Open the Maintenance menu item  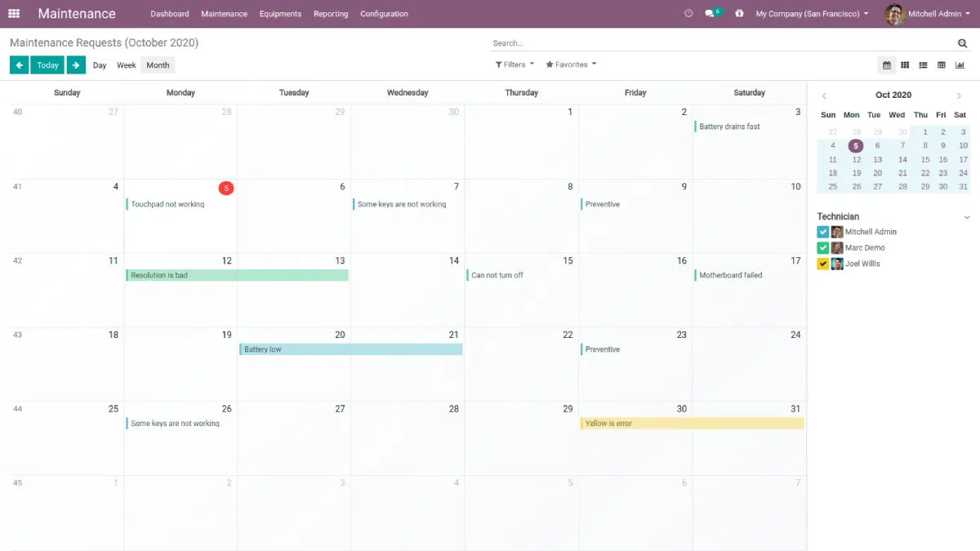tap(224, 14)
